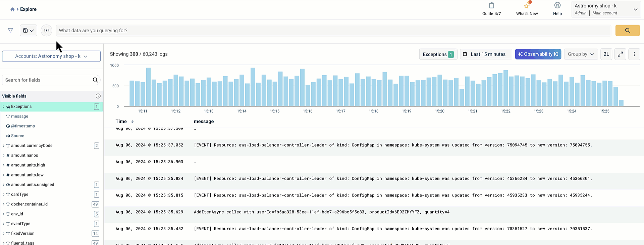Open the Group by dropdown
644x245 pixels.
point(581,54)
